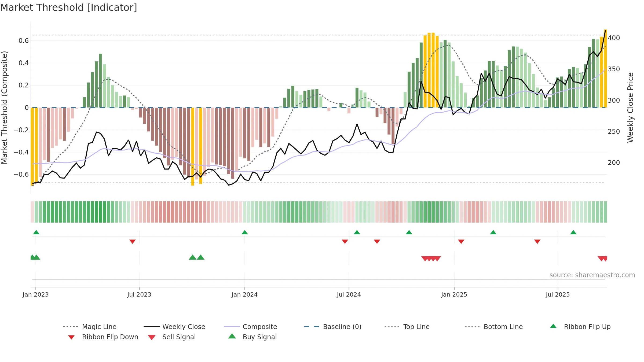Screen dimensions: 644x362
Task: Click the Jul 2024 x-axis label
Action: [349, 294]
